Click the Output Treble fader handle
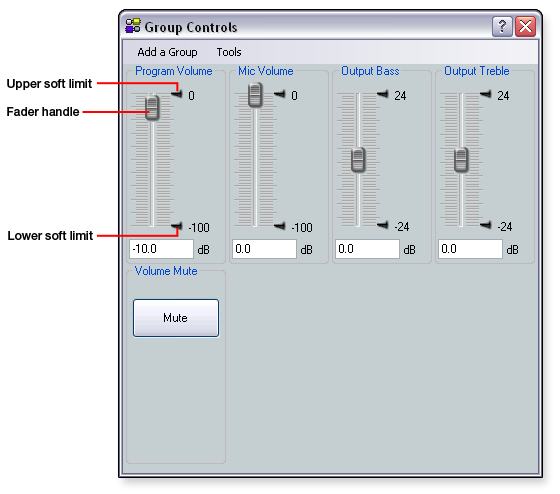Image resolution: width=560 pixels, height=494 pixels. [461, 160]
